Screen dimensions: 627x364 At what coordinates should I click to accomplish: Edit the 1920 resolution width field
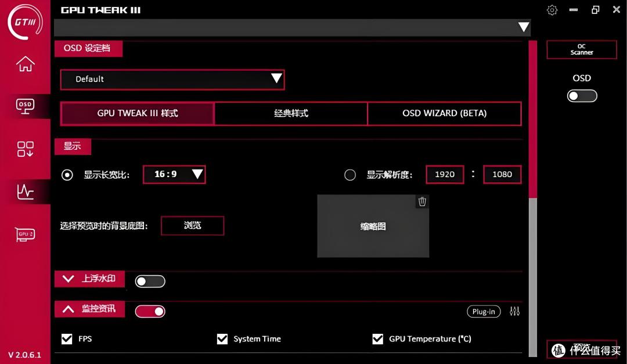point(445,174)
